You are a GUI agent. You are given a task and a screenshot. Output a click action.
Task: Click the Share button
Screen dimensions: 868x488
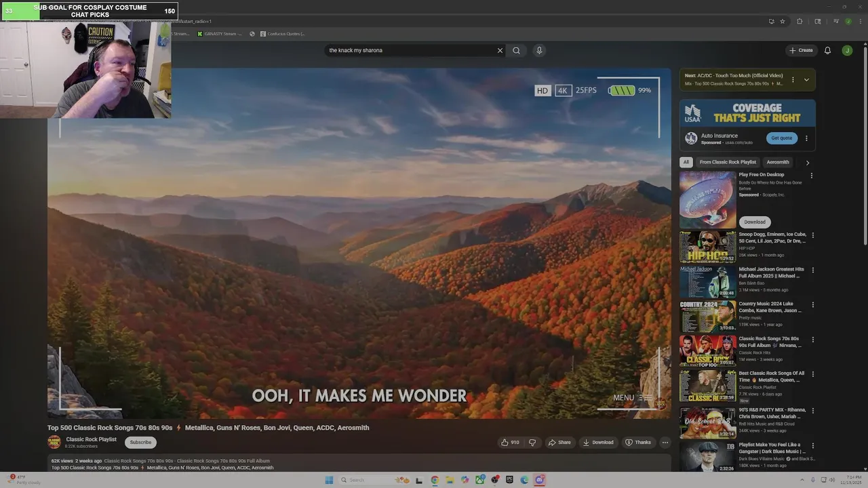[559, 443]
